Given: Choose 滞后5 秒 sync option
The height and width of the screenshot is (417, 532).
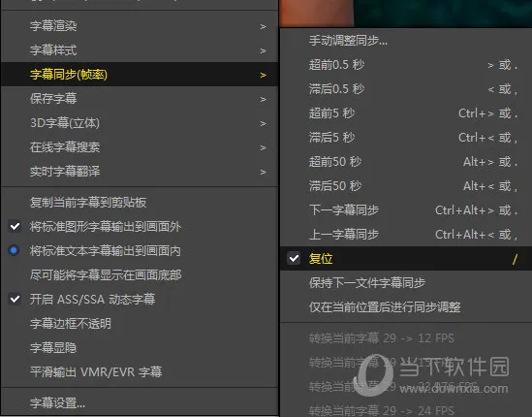Looking at the screenshot, I should (406, 138).
